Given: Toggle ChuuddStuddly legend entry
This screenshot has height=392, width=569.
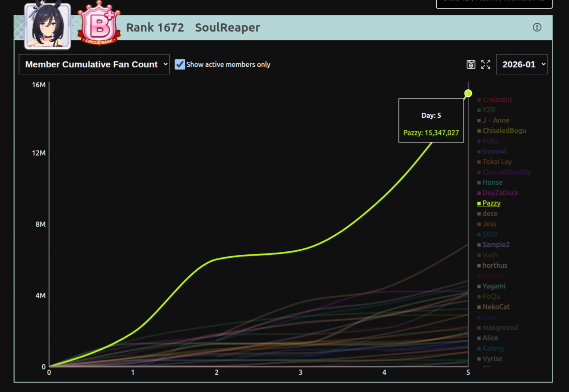Looking at the screenshot, I should tap(504, 172).
